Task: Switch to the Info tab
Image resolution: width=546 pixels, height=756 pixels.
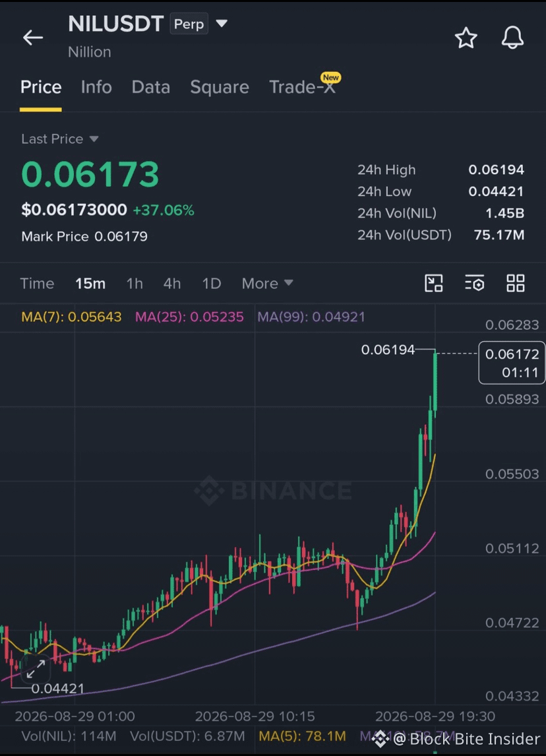Action: tap(96, 87)
